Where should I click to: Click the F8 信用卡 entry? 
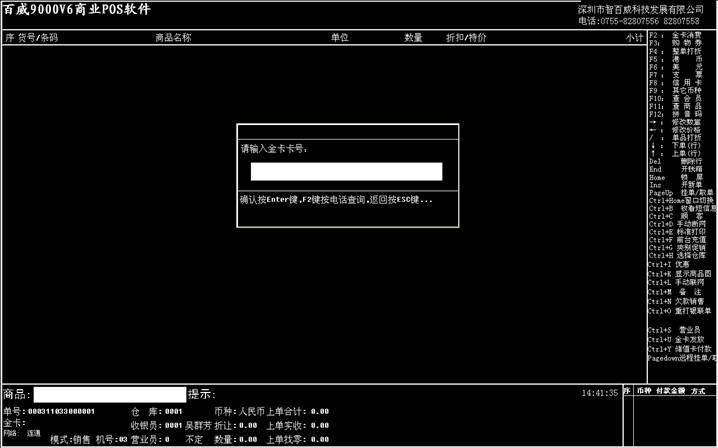coord(675,82)
